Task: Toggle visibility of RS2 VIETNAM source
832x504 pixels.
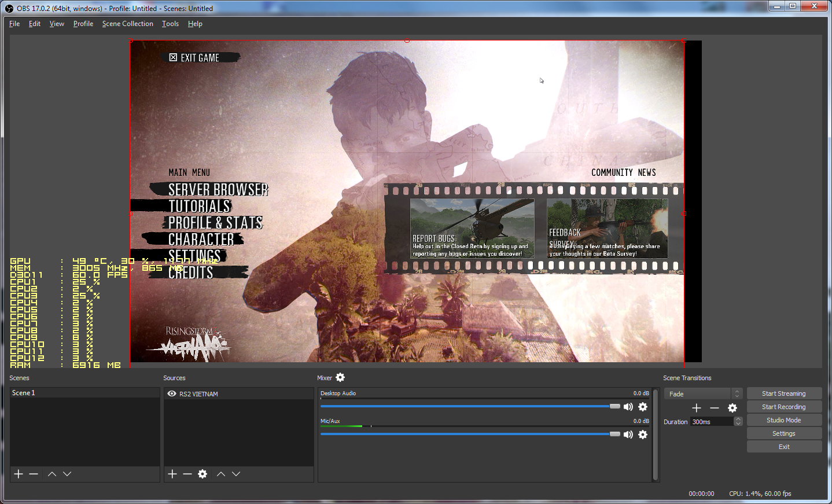Action: pyautogui.click(x=172, y=393)
